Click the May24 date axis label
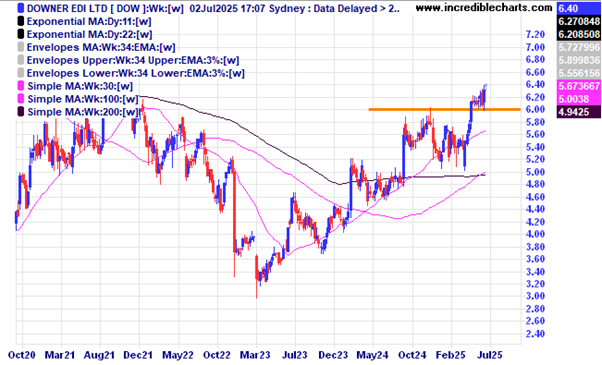602x365 pixels. [x=372, y=355]
